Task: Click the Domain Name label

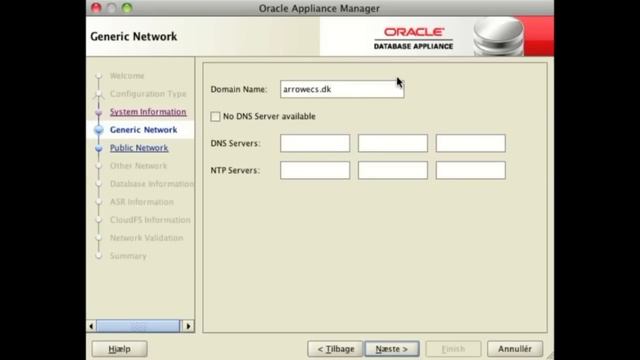Action: tap(239, 89)
